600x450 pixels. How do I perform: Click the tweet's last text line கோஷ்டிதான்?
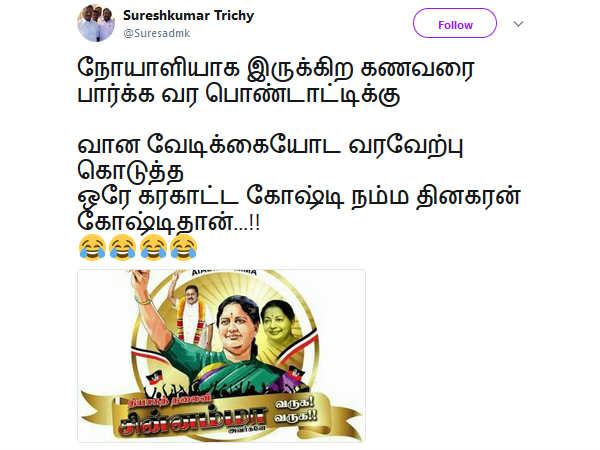point(168,222)
